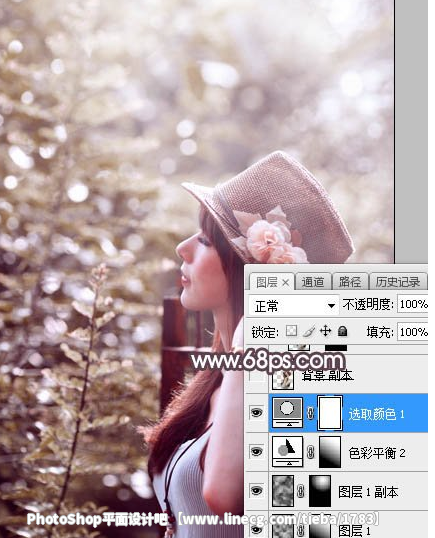Switch to the 通道 tab
Image resolution: width=435 pixels, height=538 pixels.
click(x=313, y=282)
